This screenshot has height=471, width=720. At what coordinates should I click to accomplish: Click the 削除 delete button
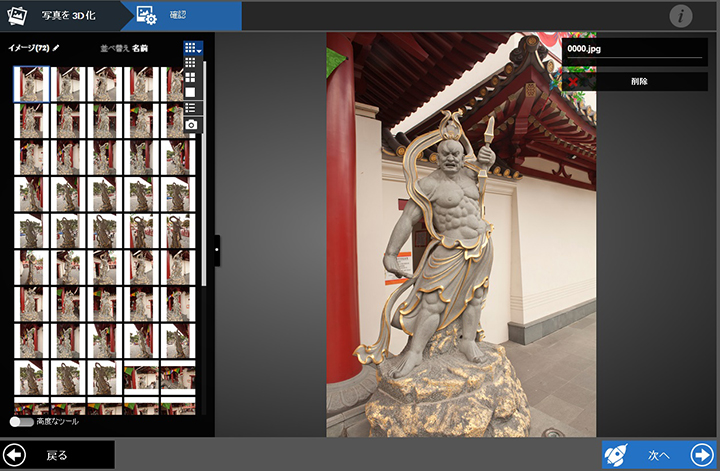pos(635,82)
